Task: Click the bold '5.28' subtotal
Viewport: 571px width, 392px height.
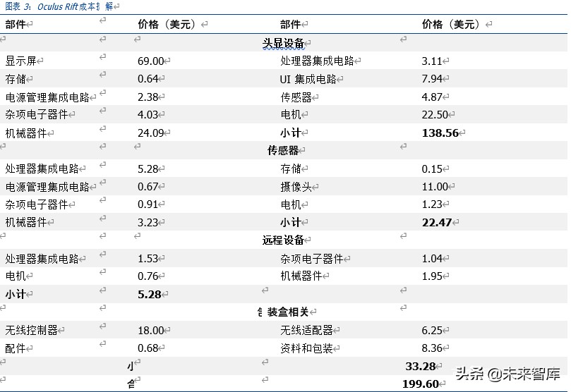Action: tap(150, 294)
